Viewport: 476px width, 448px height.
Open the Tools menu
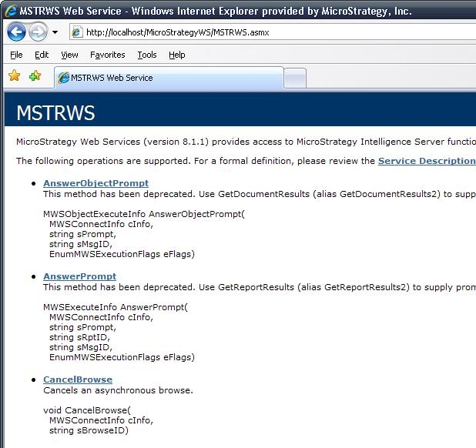click(x=147, y=55)
